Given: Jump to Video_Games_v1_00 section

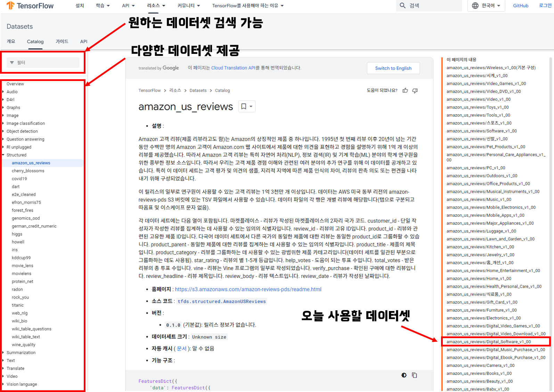Looking at the screenshot, I should pos(486,83).
